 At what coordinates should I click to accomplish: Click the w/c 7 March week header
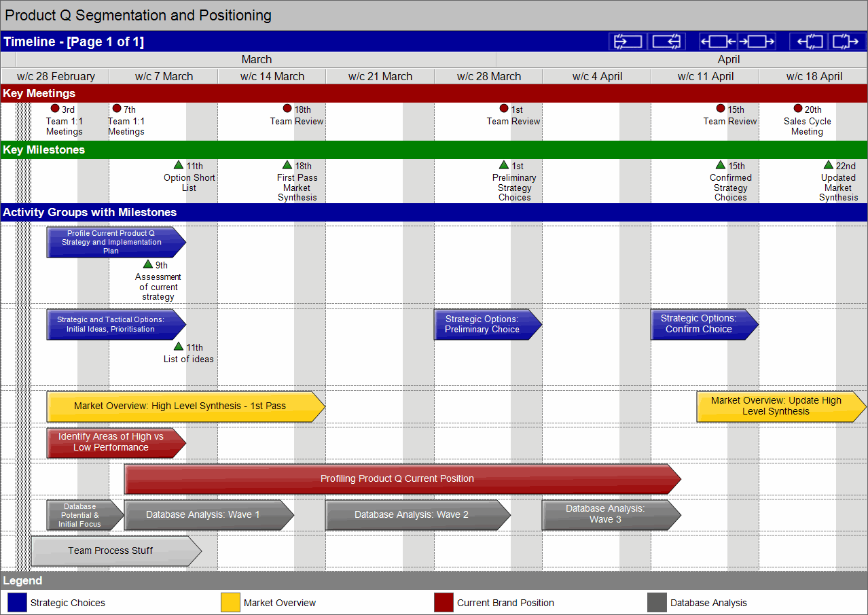pyautogui.click(x=164, y=76)
